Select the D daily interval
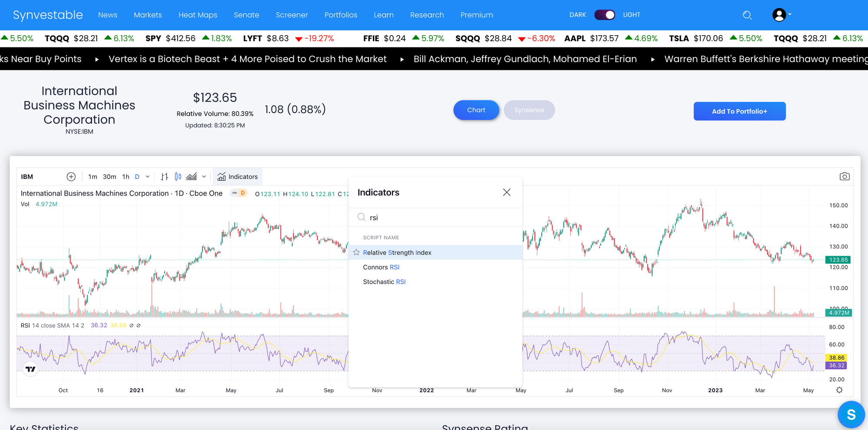The width and height of the screenshot is (868, 430). click(x=137, y=177)
